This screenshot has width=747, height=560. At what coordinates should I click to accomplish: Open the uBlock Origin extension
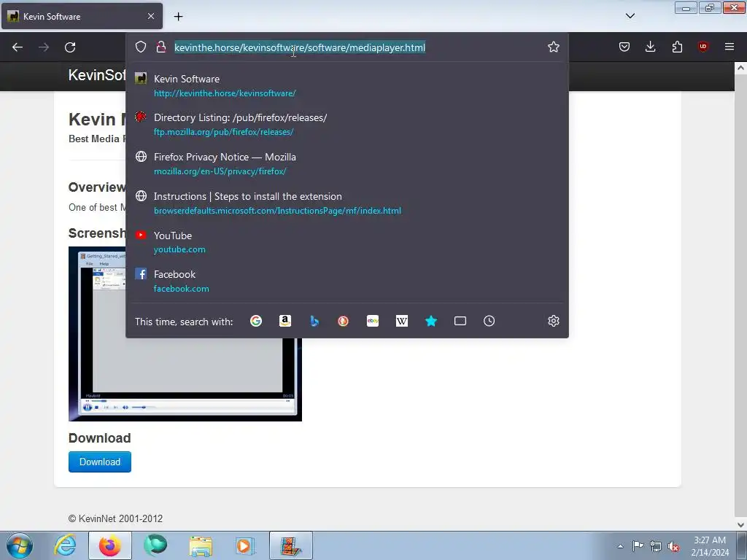pyautogui.click(x=703, y=47)
